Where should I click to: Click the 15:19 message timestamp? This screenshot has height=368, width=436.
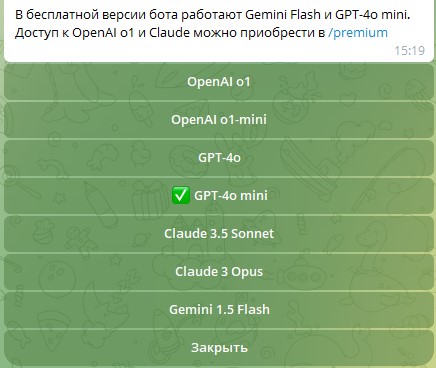[410, 51]
